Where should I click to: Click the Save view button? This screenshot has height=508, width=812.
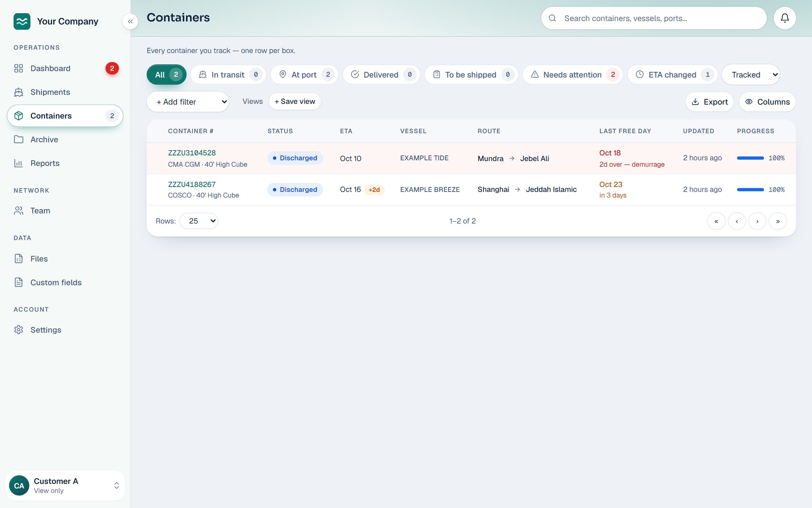coord(295,102)
